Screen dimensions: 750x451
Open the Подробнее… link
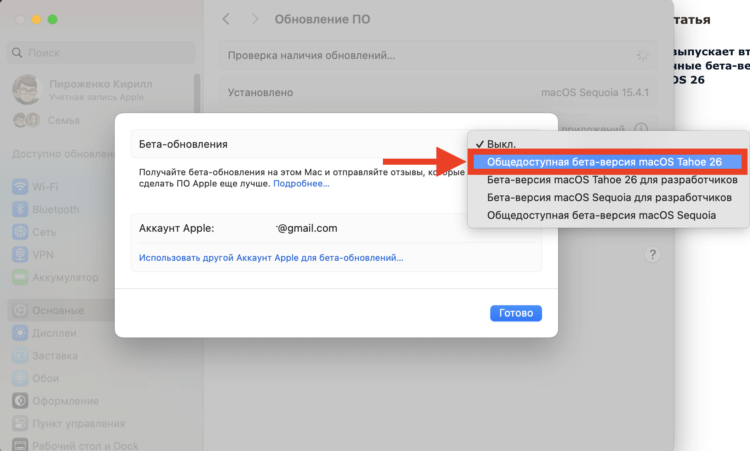301,184
